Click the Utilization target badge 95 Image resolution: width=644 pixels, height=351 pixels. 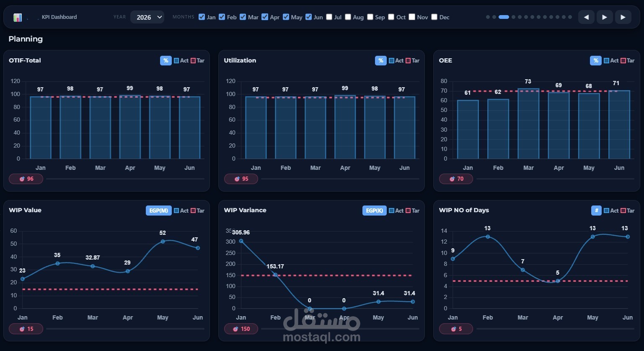tap(241, 179)
